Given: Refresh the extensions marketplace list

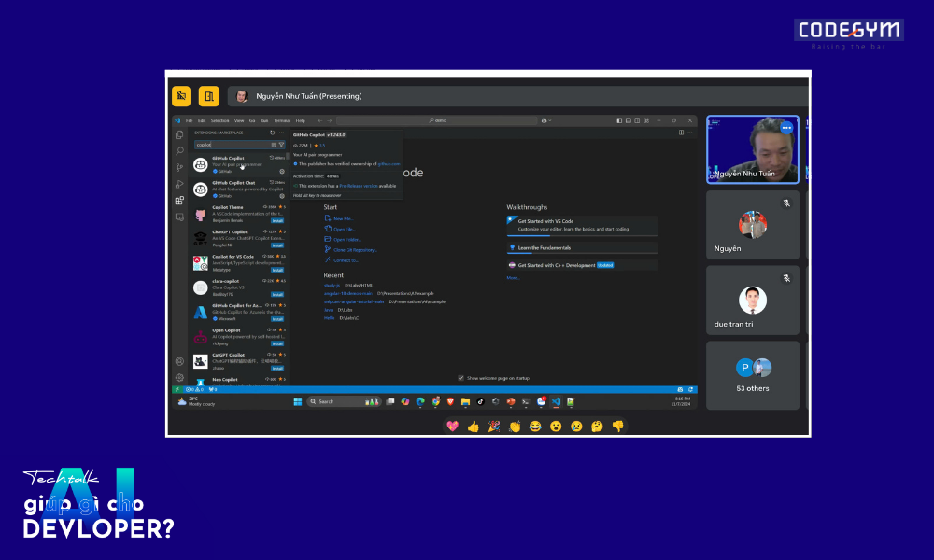Looking at the screenshot, I should point(272,133).
